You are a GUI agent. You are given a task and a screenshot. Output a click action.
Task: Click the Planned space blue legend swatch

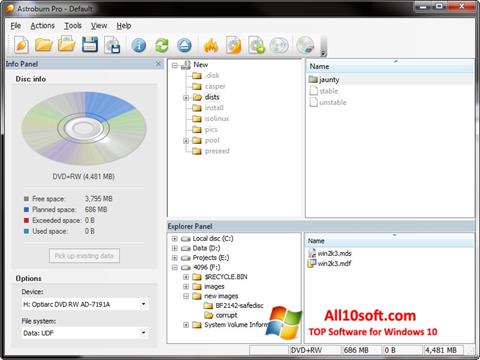point(26,210)
